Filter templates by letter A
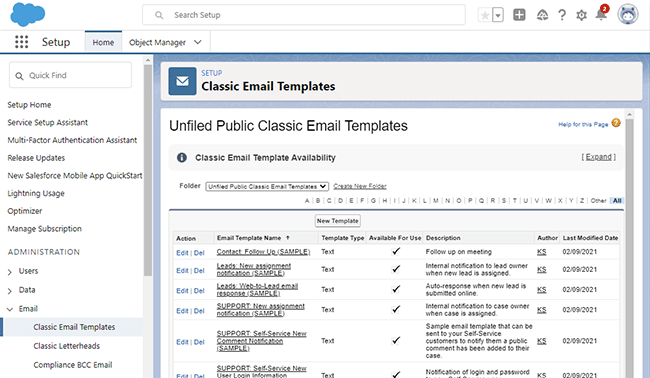The height and width of the screenshot is (378, 650). click(x=307, y=201)
